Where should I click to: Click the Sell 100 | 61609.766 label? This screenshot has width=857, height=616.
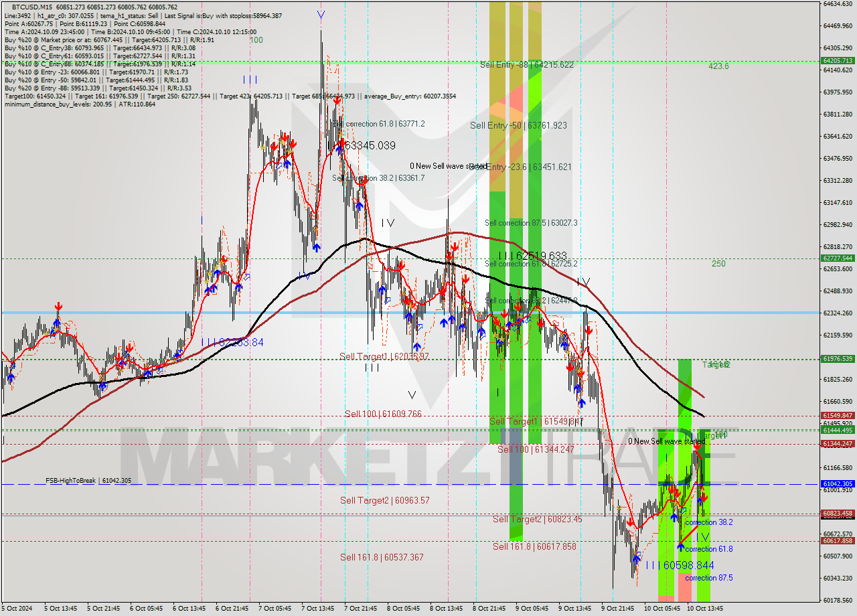coord(383,414)
